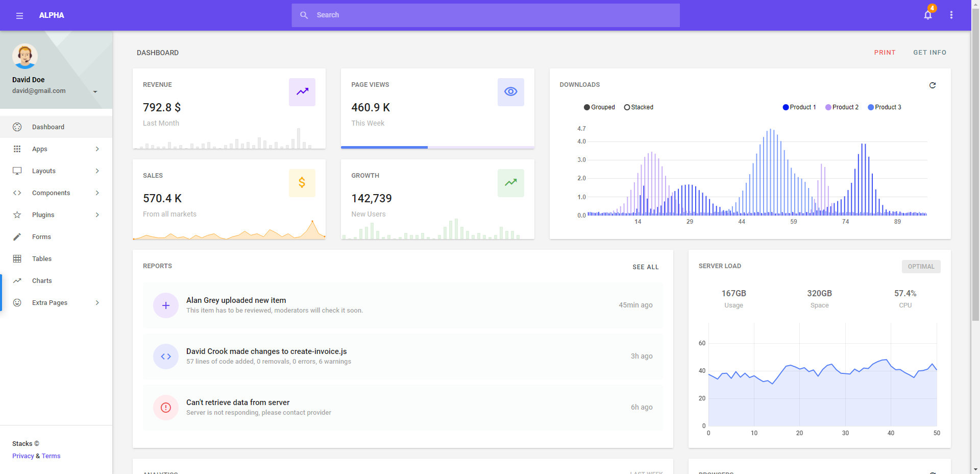Open Dashboard in the sidebar
This screenshot has height=474, width=980.
[x=56, y=127]
